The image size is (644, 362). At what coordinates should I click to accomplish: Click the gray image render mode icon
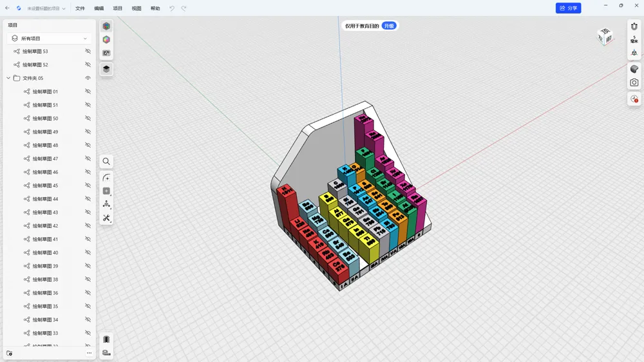106,53
